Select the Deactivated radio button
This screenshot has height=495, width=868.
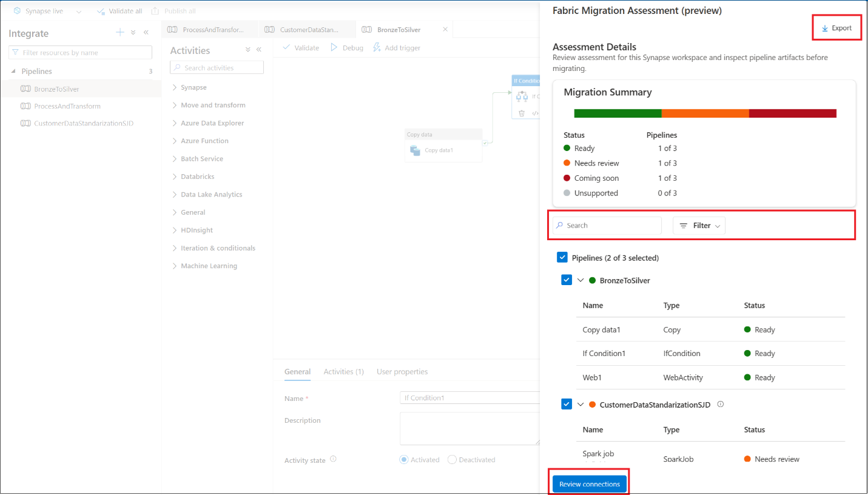tap(452, 459)
